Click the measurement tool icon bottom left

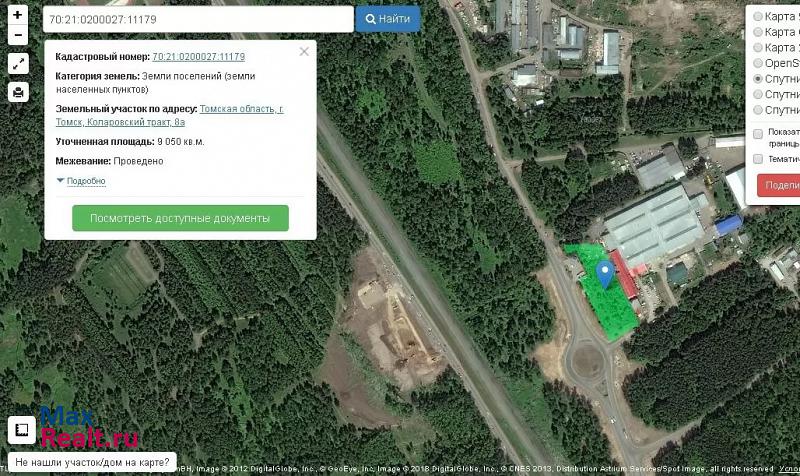pyautogui.click(x=21, y=431)
